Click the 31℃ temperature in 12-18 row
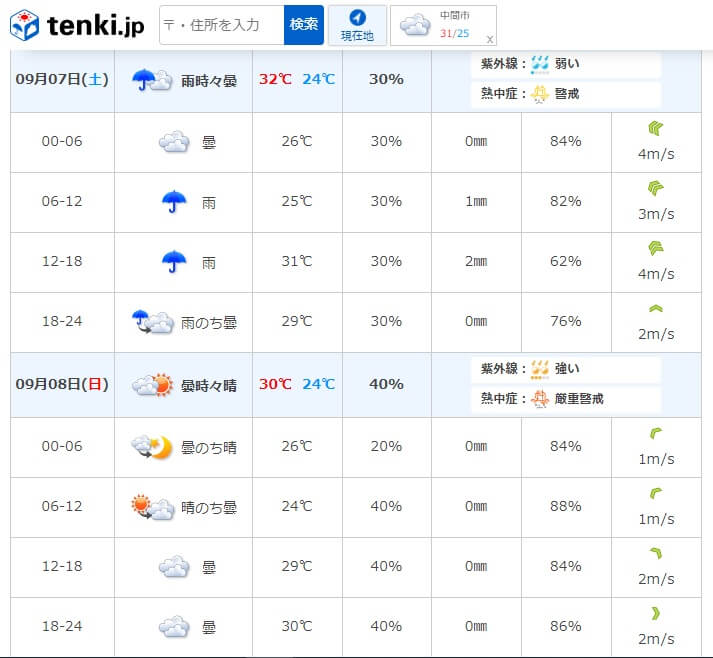The height and width of the screenshot is (658, 713). pos(296,261)
